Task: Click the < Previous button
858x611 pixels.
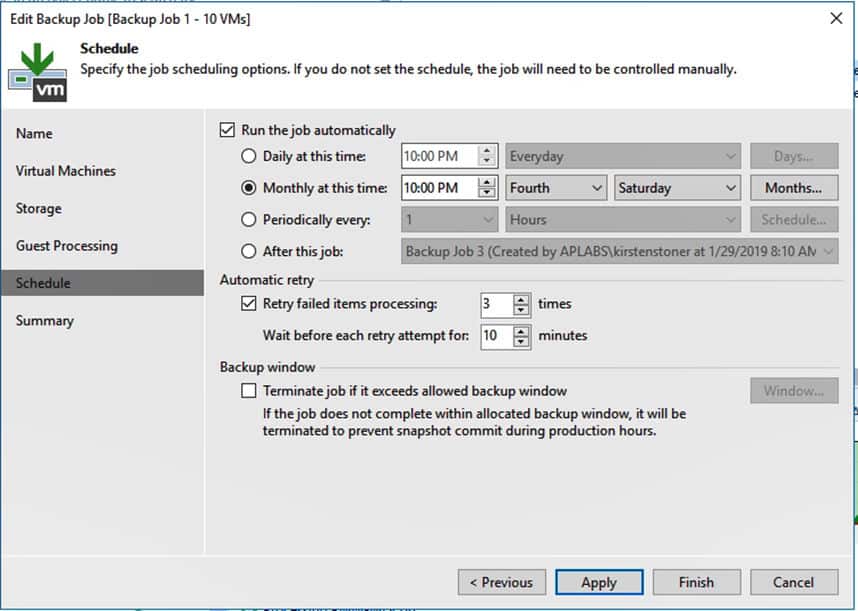Action: 502,582
